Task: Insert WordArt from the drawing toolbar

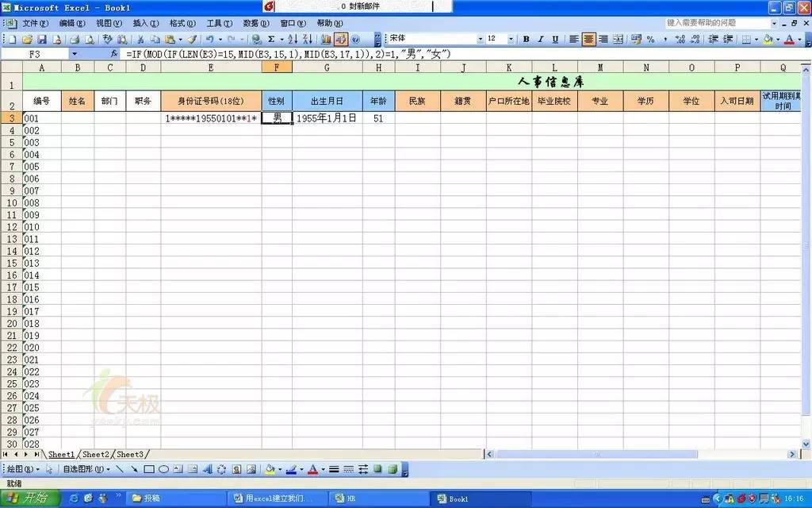Action: click(208, 469)
